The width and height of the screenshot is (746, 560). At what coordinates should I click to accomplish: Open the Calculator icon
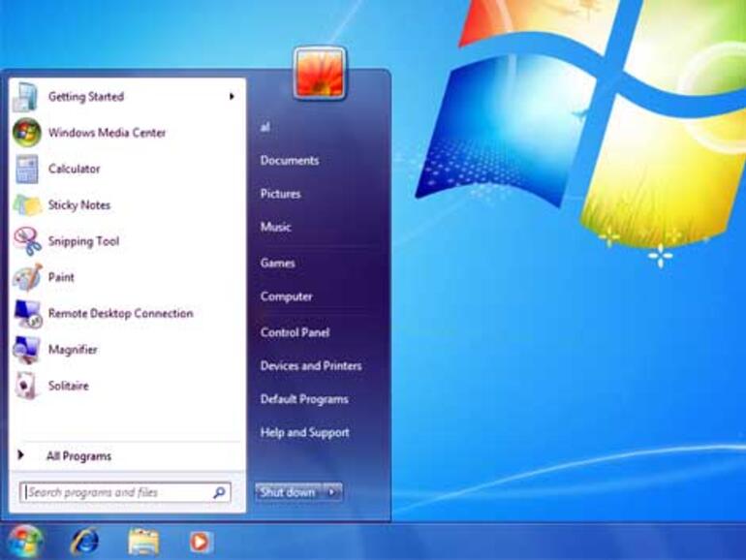[27, 169]
